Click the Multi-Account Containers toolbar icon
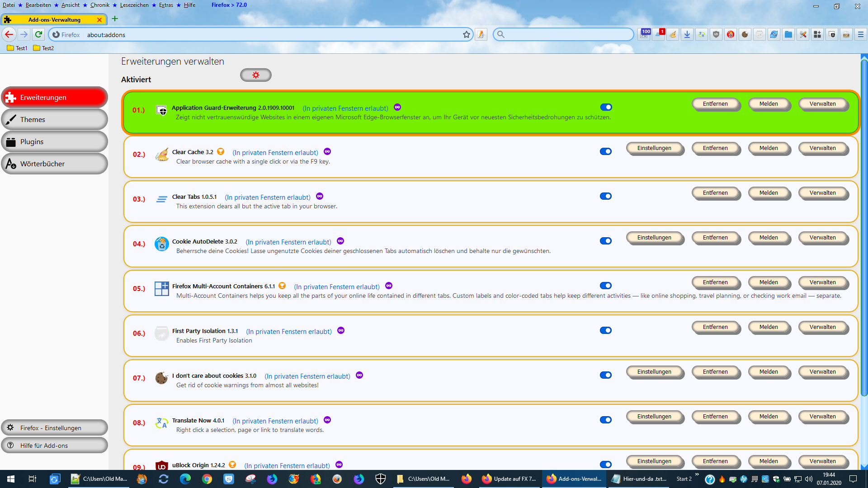The width and height of the screenshot is (868, 488). pyautogui.click(x=817, y=34)
